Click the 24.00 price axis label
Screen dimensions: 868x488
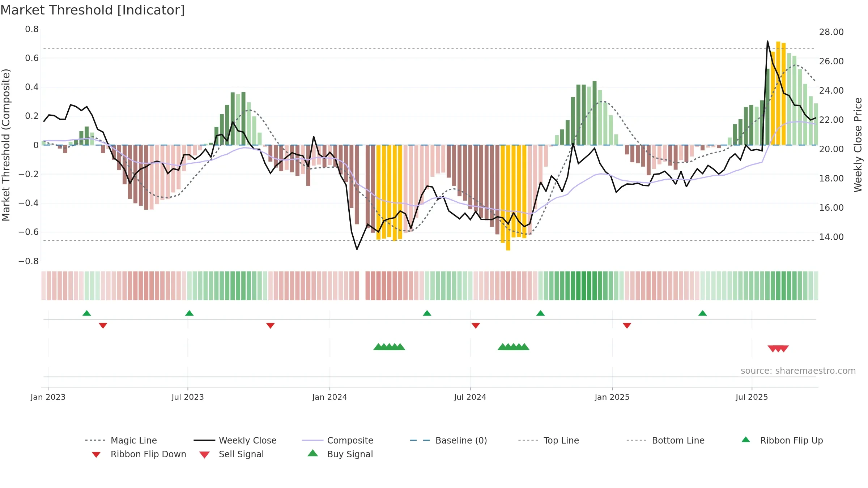point(831,91)
